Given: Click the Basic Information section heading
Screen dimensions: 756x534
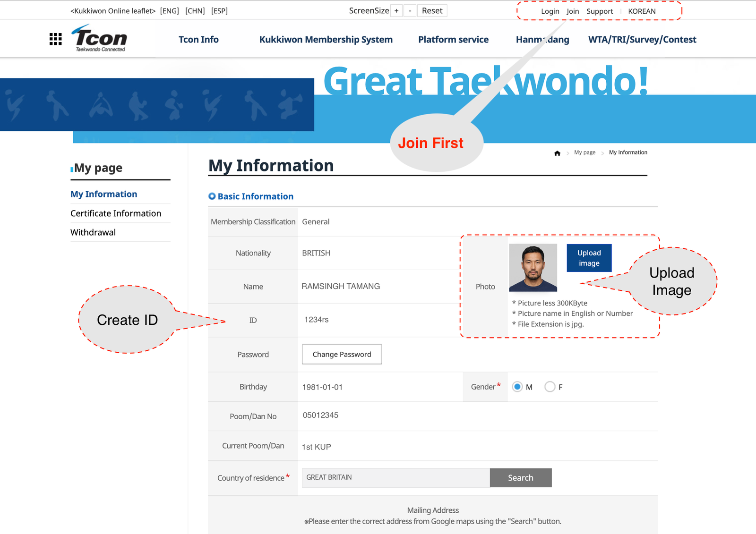Looking at the screenshot, I should point(255,196).
